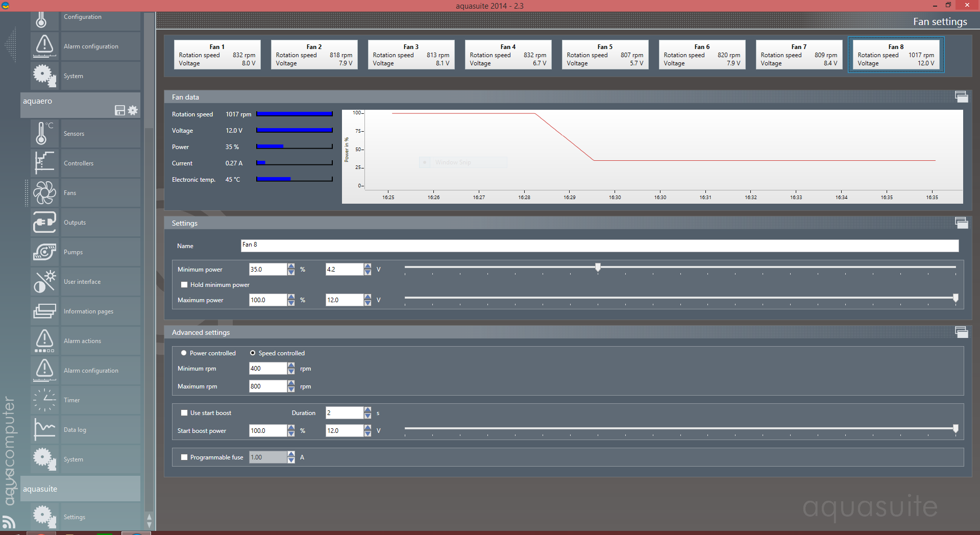The image size is (980, 535).
Task: Collapse the Advanced settings panel
Action: pos(961,332)
